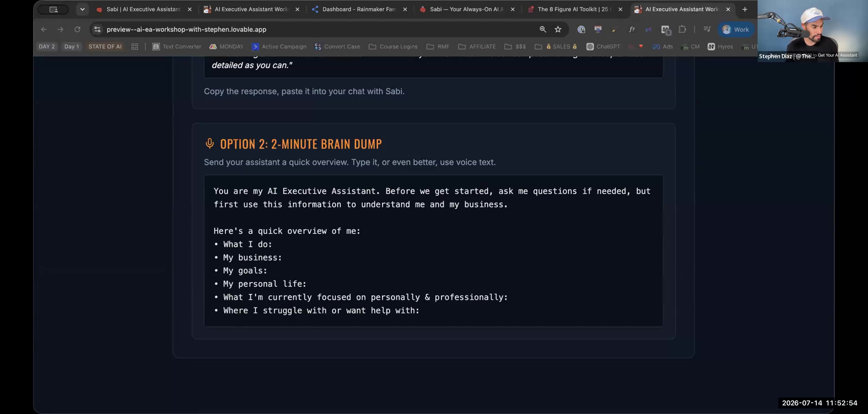Open the font identifier f? extension
Viewport: 868px width, 414px height.
632,30
